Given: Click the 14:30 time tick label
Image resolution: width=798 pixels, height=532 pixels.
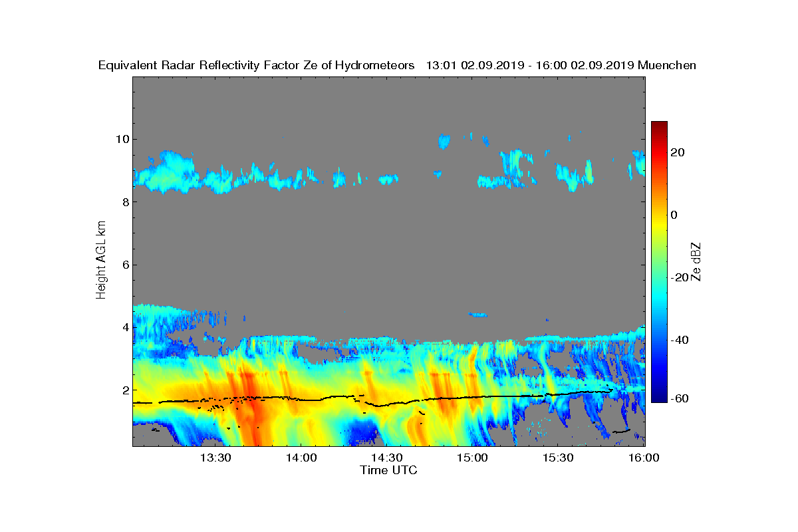Looking at the screenshot, I should click(387, 458).
